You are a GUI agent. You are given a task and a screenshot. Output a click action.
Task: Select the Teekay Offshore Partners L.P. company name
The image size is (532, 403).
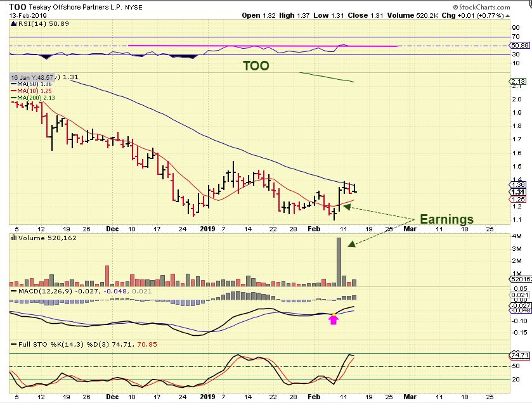[75, 7]
